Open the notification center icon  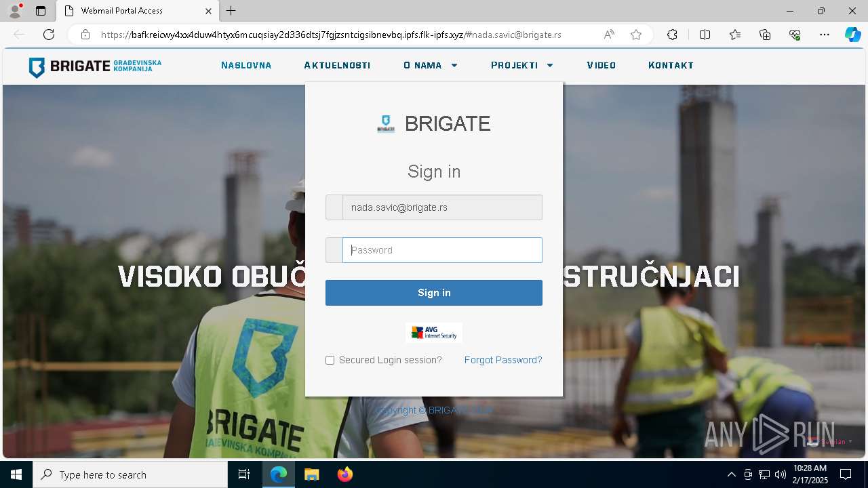point(846,474)
